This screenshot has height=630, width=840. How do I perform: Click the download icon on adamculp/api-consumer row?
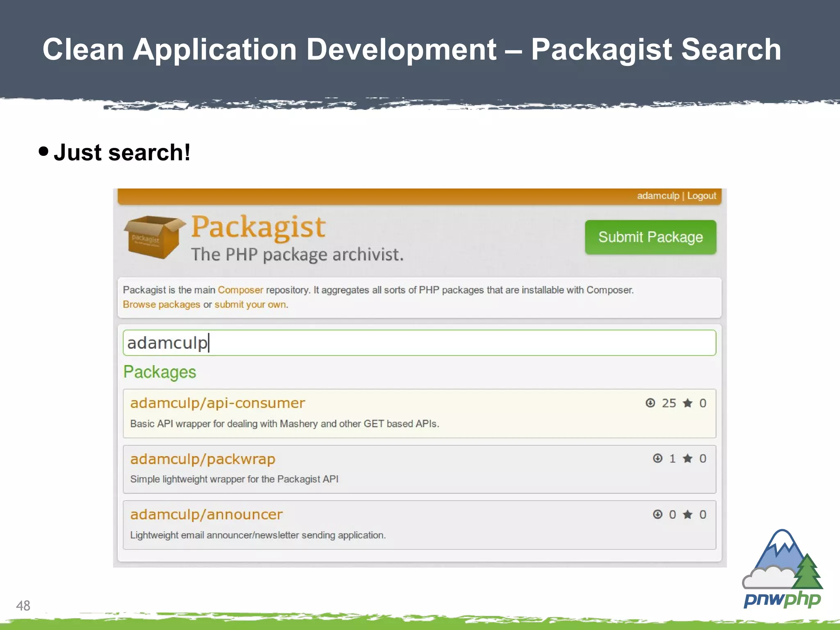[650, 403]
